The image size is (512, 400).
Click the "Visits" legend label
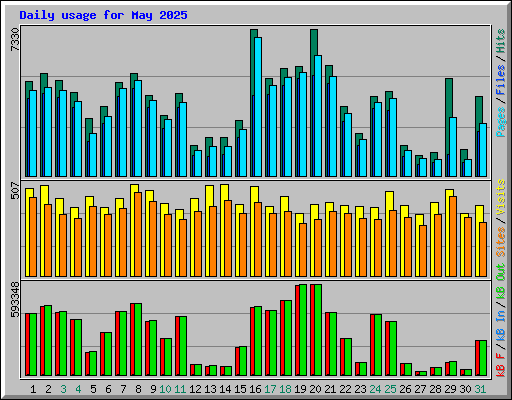pyautogui.click(x=501, y=197)
